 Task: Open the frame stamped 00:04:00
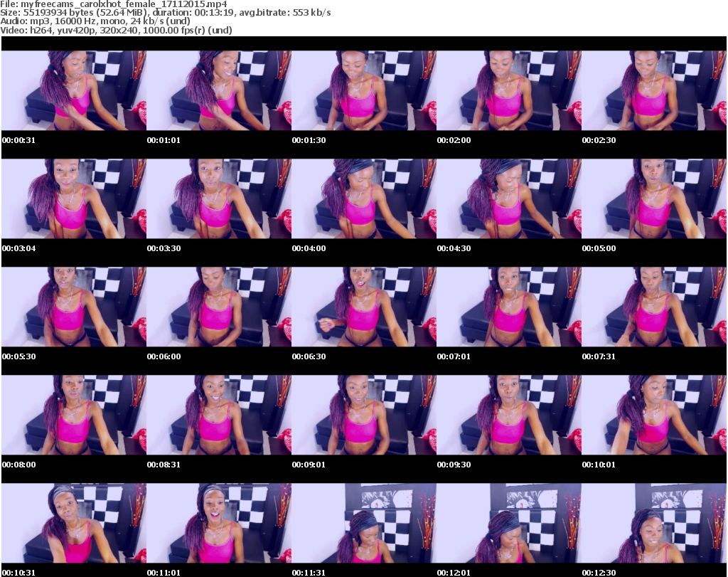point(364,198)
